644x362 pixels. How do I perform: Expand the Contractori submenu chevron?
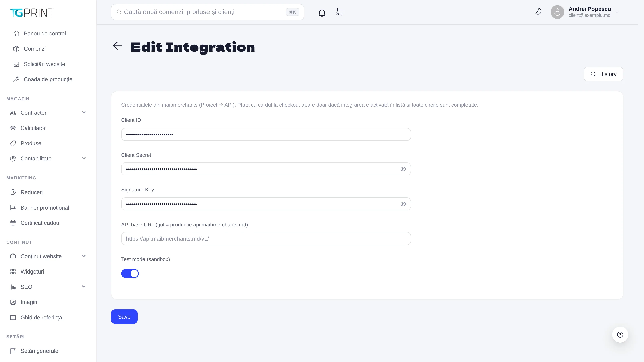tap(84, 112)
